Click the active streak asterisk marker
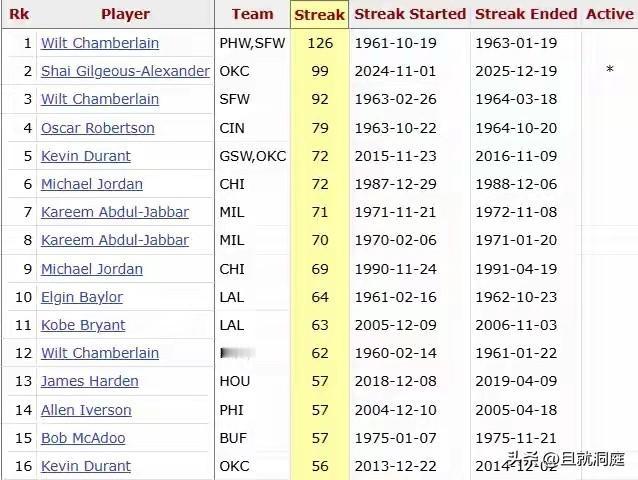Viewport: 638px width, 480px height. tap(610, 70)
